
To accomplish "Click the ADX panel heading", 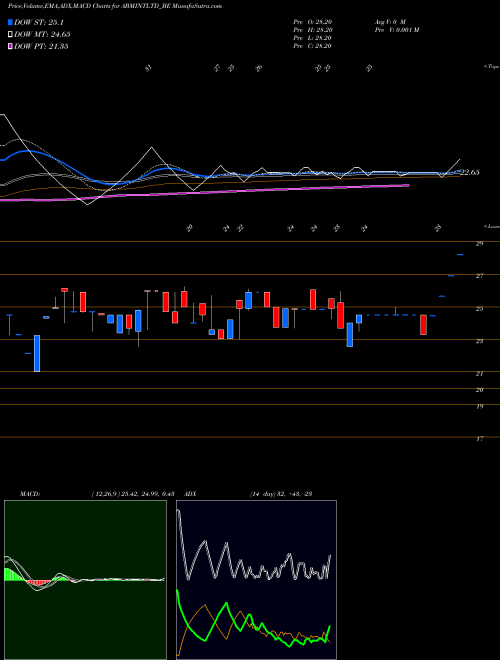I will (x=190, y=494).
